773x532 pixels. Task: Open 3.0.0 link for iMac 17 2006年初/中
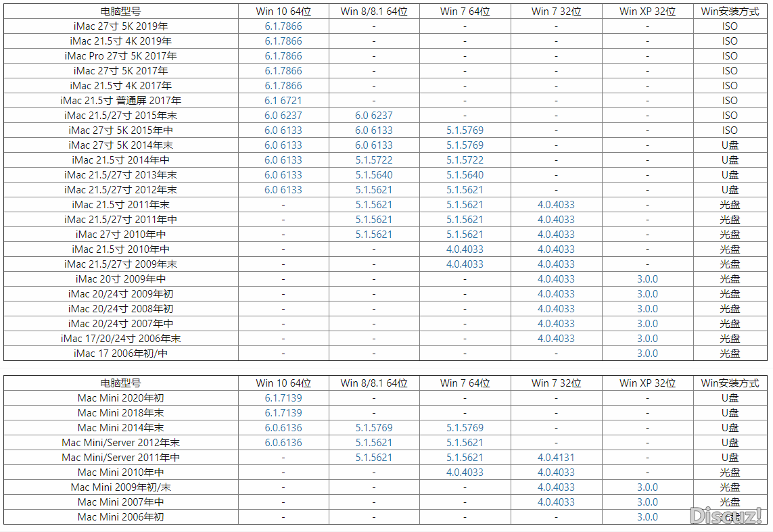tap(647, 353)
